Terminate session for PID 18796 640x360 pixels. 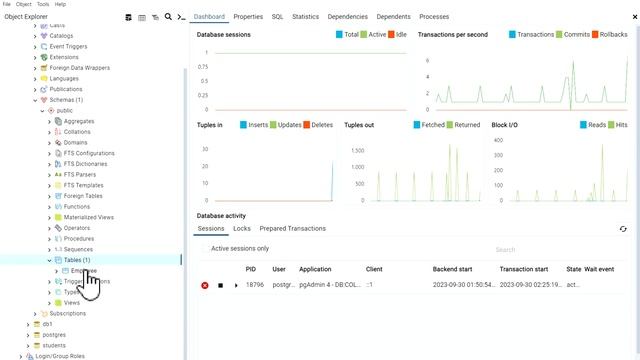(x=205, y=285)
